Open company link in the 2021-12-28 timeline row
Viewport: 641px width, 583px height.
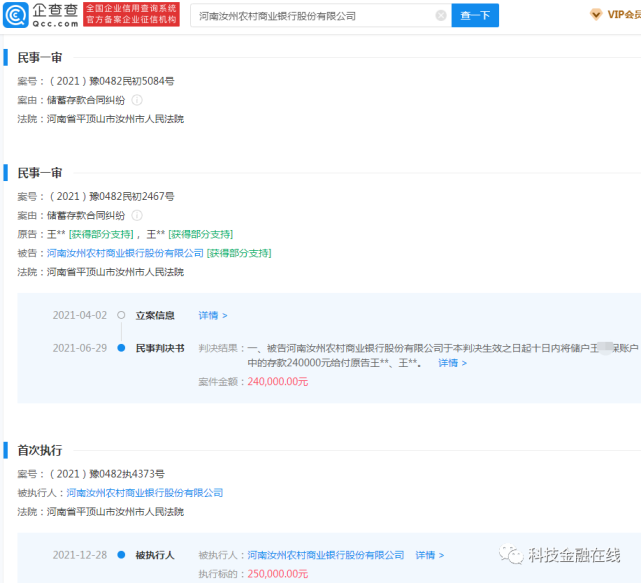tap(326, 555)
